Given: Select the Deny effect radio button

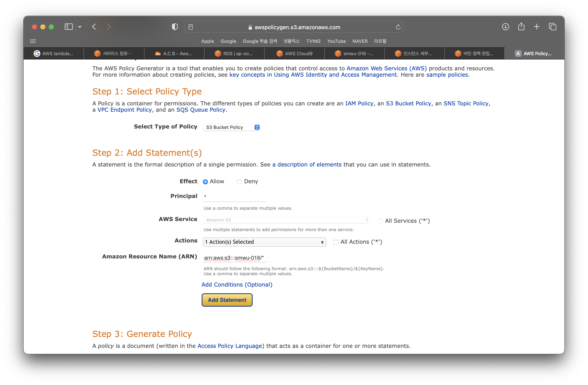Looking at the screenshot, I should point(239,182).
